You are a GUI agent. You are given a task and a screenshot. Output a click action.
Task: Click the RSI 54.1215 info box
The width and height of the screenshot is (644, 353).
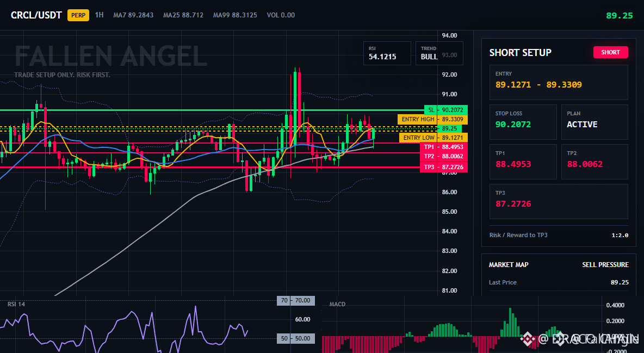click(387, 53)
